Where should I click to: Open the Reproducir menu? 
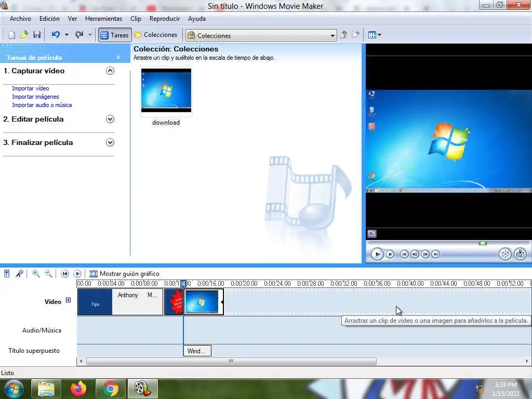tap(165, 19)
